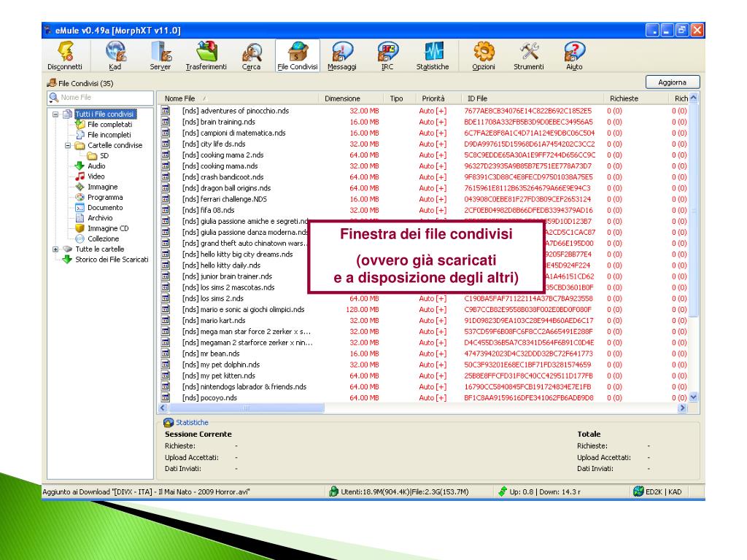Click the file icon beside los sims 2.nds
Screen dimensions: 747x560
point(166,298)
